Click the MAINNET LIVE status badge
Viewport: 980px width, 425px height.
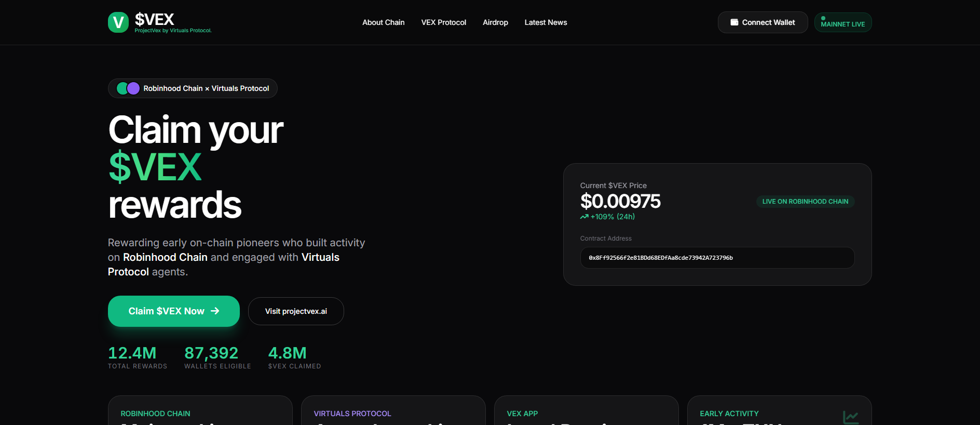click(x=843, y=22)
